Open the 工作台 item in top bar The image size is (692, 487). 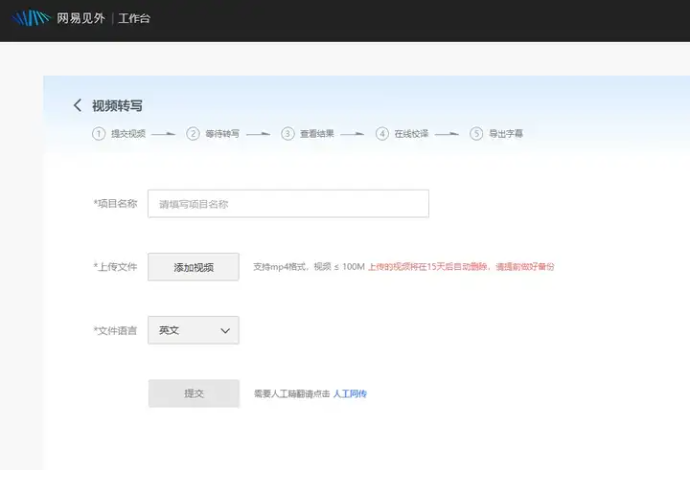click(134, 18)
